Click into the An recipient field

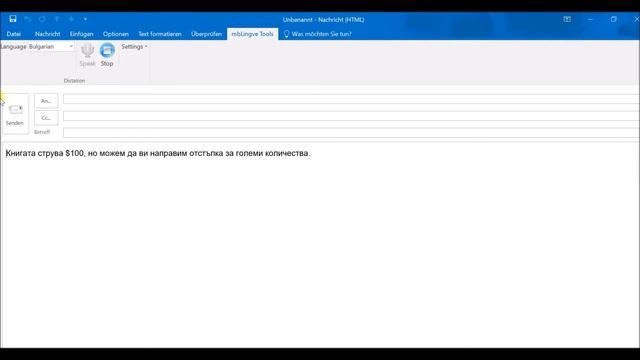[351, 99]
